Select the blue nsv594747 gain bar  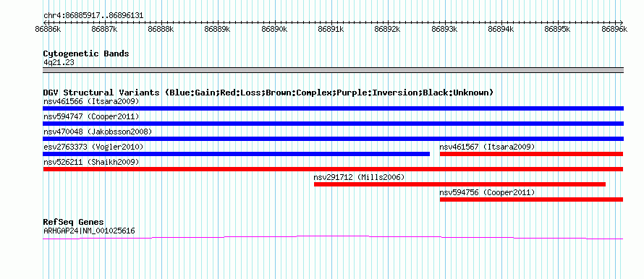coord(333,124)
